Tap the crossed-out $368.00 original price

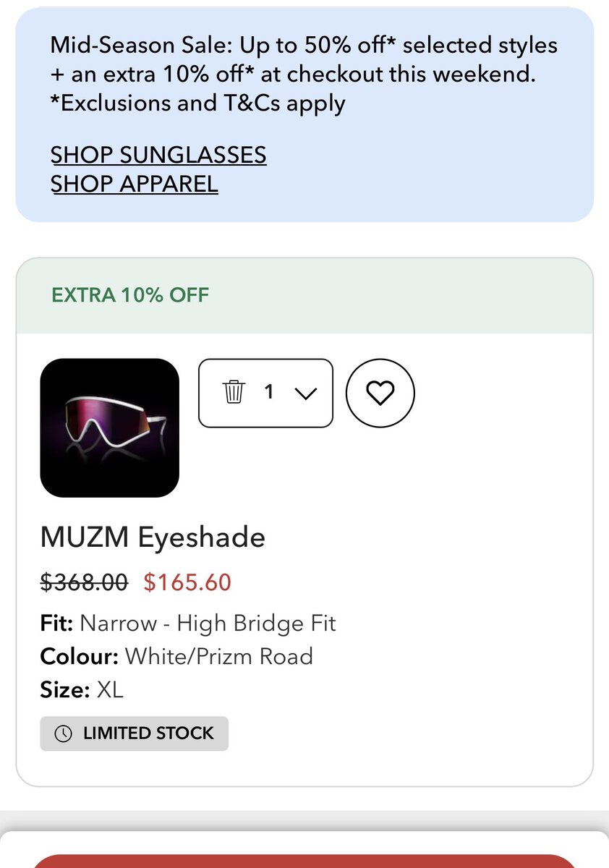coord(84,582)
